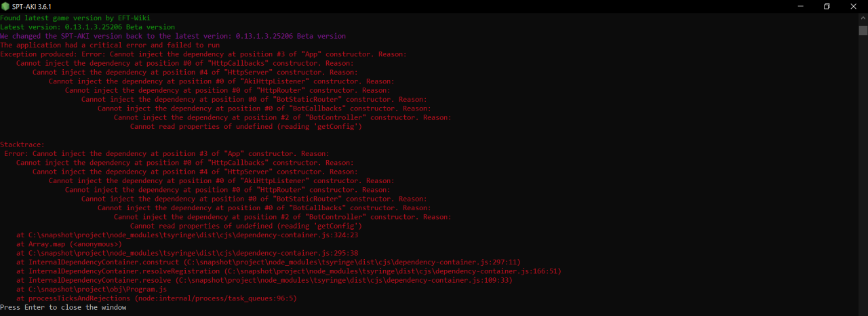Click the 'at C:\snapshot\project\obj\Program.js' line

click(92, 289)
